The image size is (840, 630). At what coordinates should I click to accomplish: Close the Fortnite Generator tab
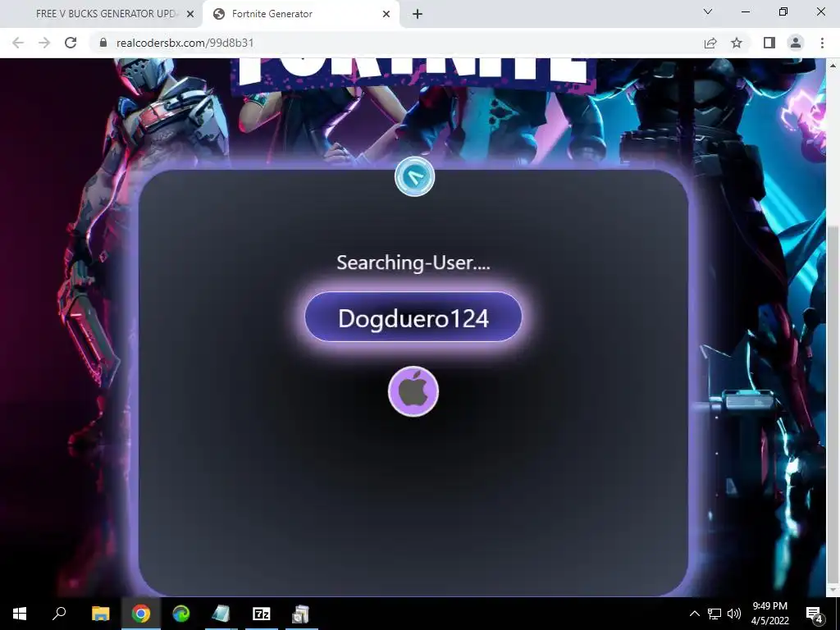point(386,14)
